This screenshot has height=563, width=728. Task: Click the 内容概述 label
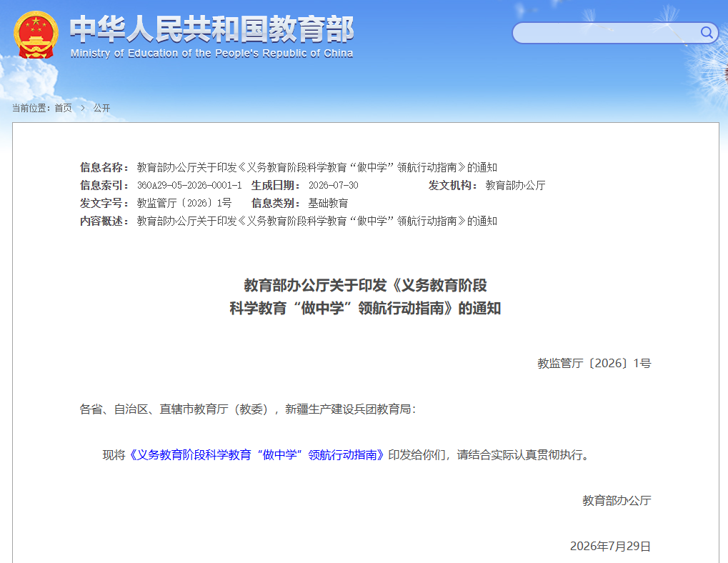coord(104,221)
